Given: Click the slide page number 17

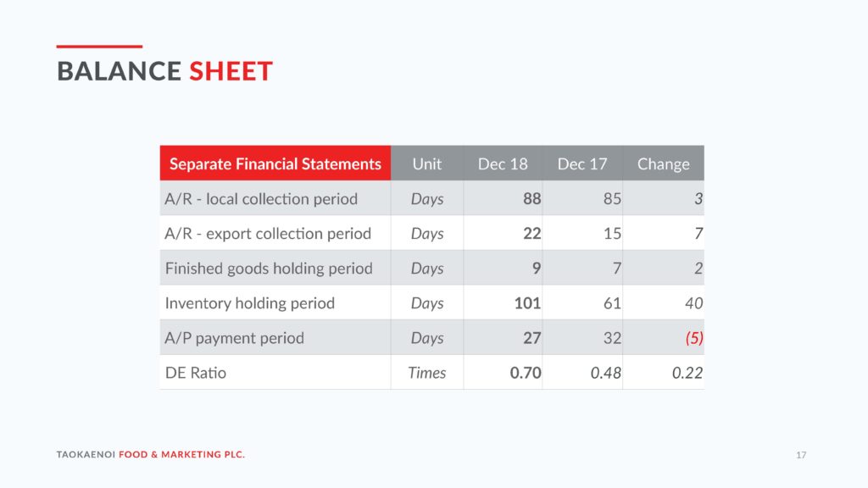Looking at the screenshot, I should [x=801, y=455].
